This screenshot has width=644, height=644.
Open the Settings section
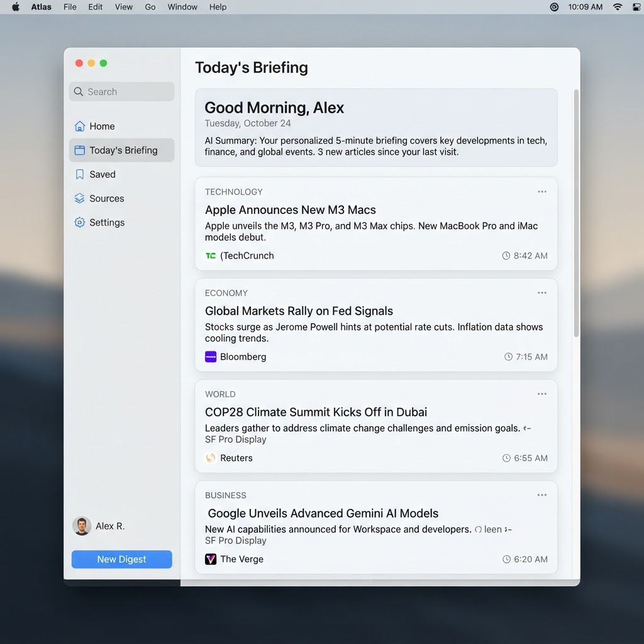[121, 222]
